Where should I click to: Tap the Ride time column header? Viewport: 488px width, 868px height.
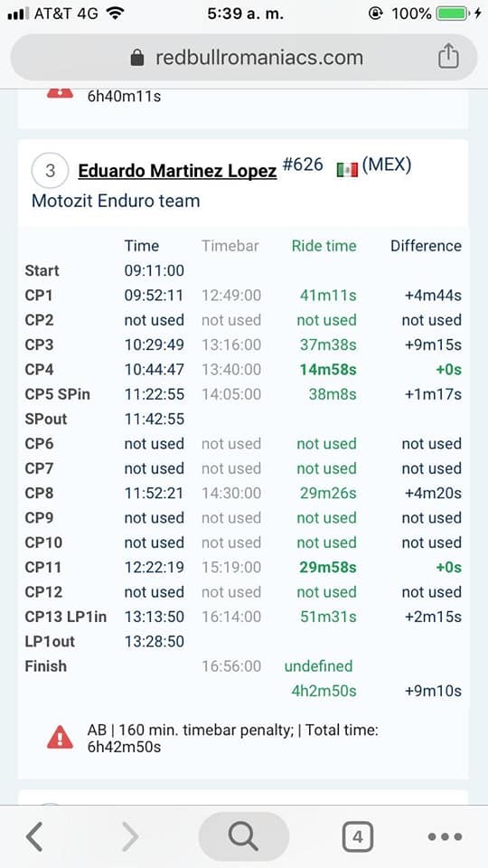(x=324, y=246)
